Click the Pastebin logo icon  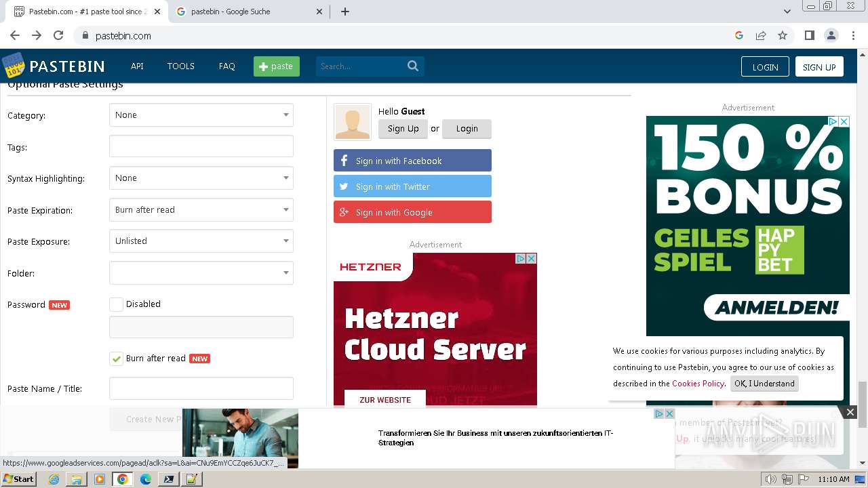13,66
